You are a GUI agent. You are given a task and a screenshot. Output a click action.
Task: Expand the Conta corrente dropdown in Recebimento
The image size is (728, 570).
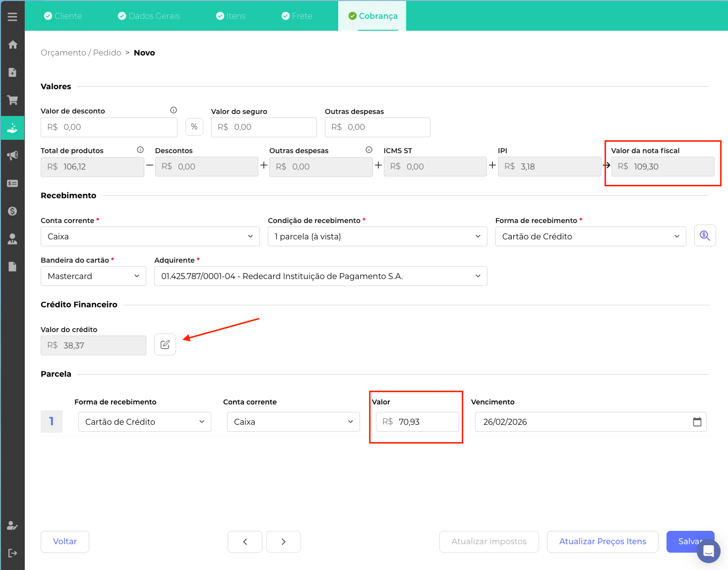click(x=150, y=236)
